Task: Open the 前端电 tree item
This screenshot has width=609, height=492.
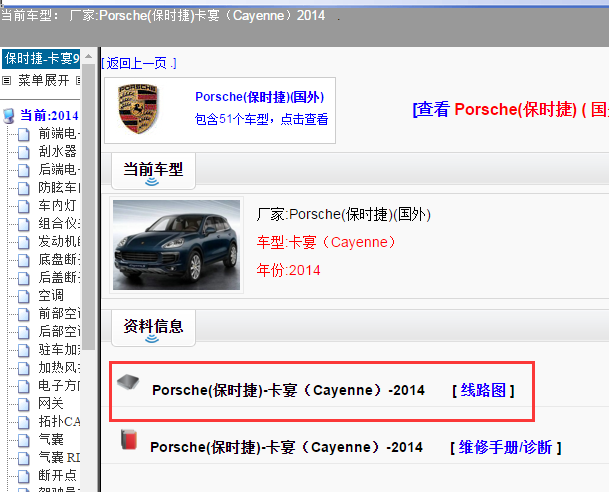Action: coord(59,134)
